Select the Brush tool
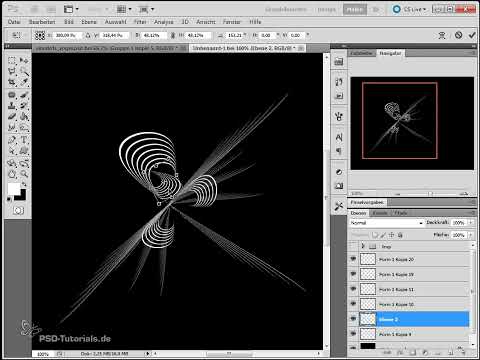 coord(24,95)
